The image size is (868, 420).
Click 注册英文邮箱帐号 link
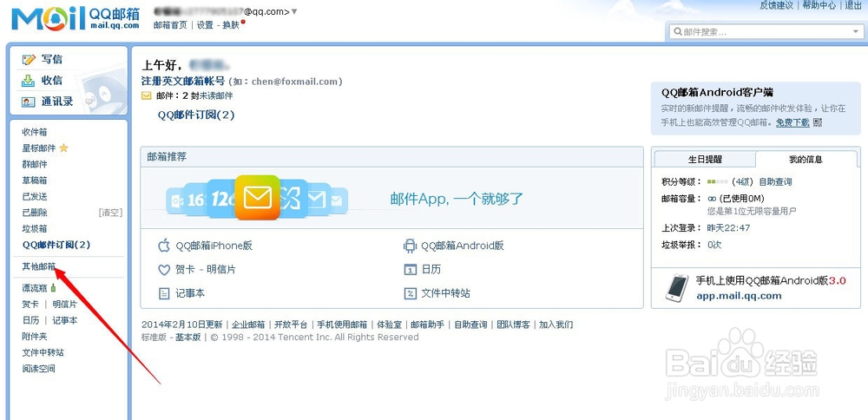pyautogui.click(x=183, y=81)
